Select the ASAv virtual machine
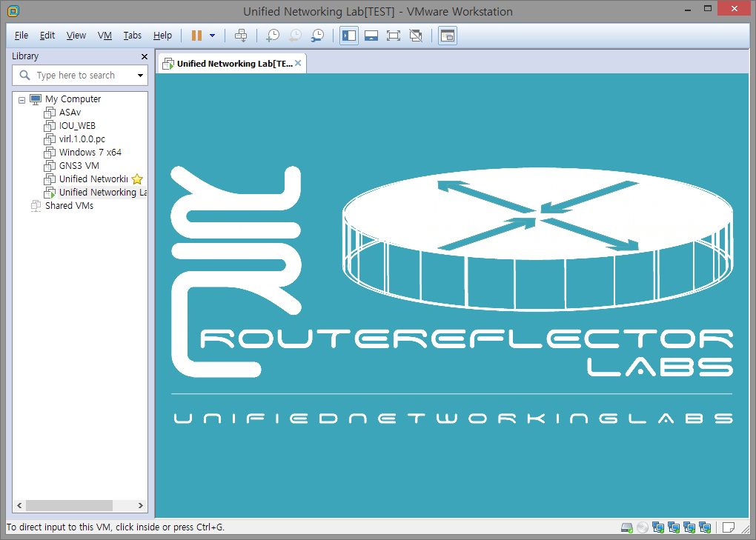 coord(70,113)
